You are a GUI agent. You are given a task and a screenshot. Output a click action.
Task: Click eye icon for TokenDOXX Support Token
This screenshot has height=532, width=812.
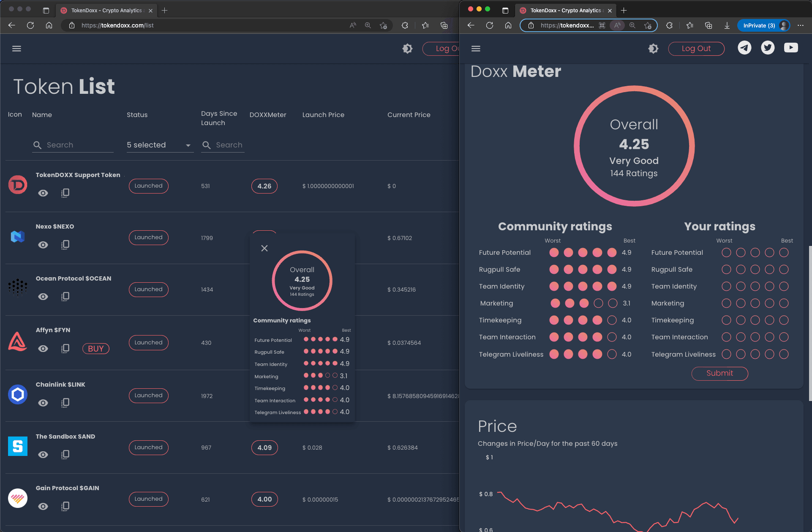pos(43,193)
